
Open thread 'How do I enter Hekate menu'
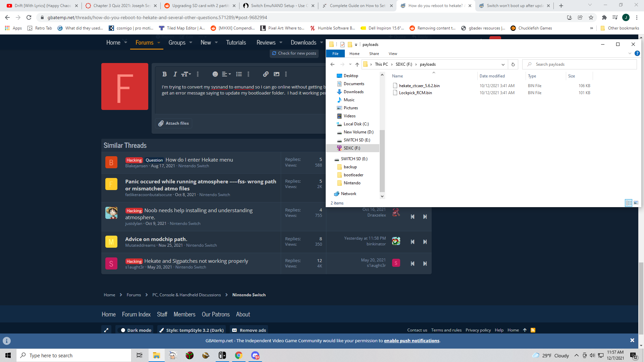point(199,160)
